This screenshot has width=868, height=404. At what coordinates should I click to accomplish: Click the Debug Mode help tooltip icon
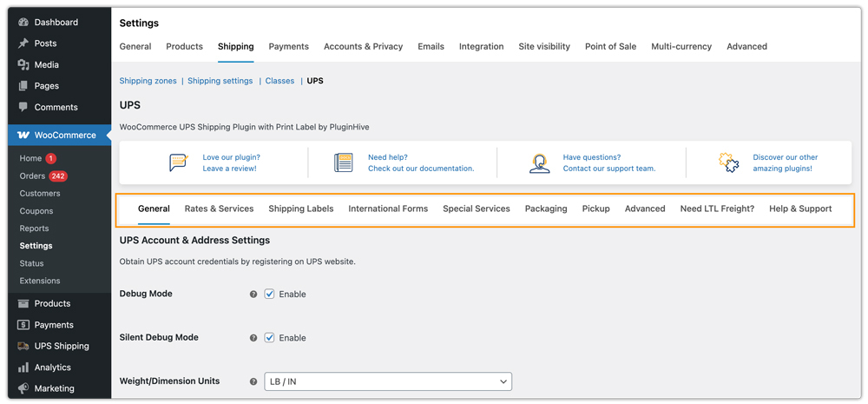click(x=253, y=295)
